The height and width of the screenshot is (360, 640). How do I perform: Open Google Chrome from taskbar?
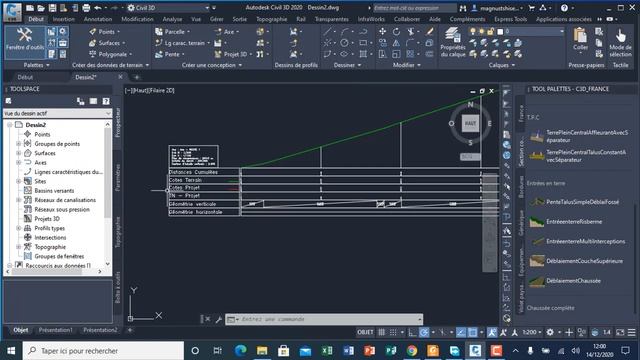pyautogui.click(x=412, y=351)
